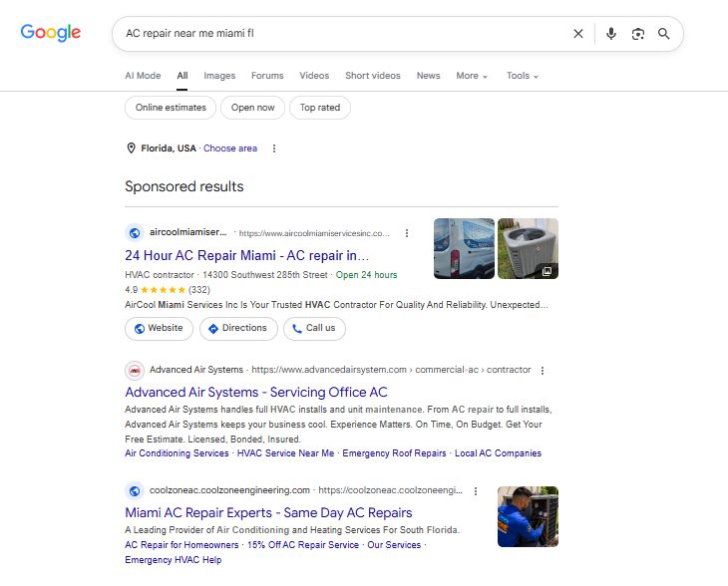Screen dimensions: 728x586
Task: Open Advanced Air Systems - Servicing Office AC
Action: point(256,393)
